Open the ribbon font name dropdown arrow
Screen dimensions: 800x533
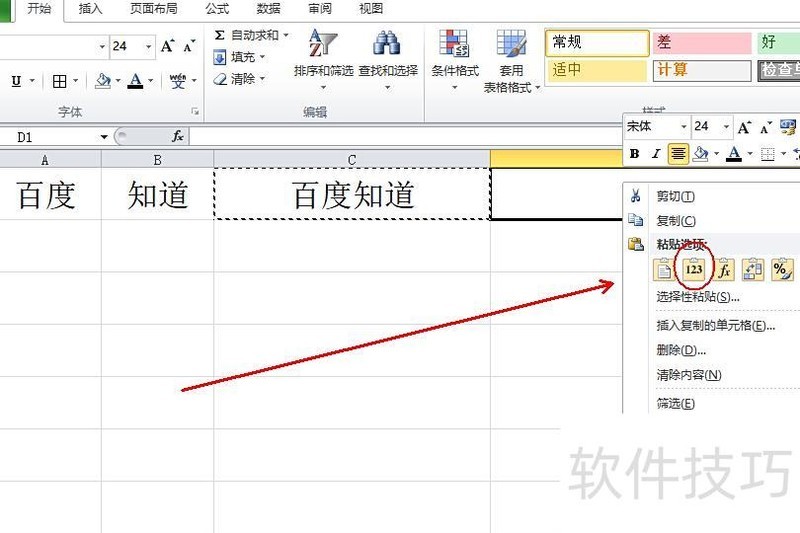102,47
